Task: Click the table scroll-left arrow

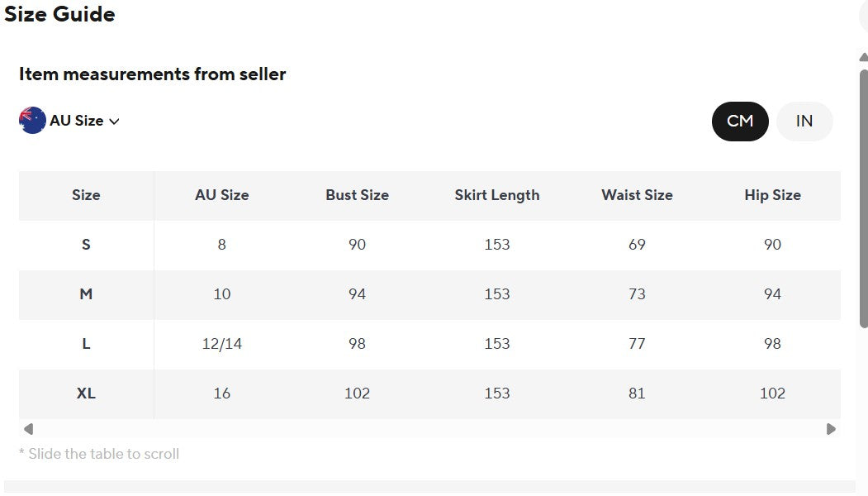Action: [28, 429]
